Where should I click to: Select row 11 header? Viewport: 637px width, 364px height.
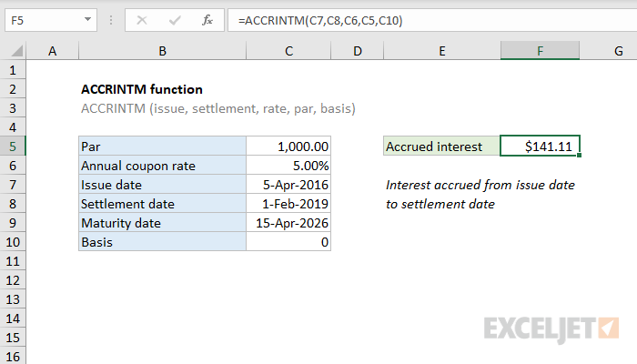(13, 261)
